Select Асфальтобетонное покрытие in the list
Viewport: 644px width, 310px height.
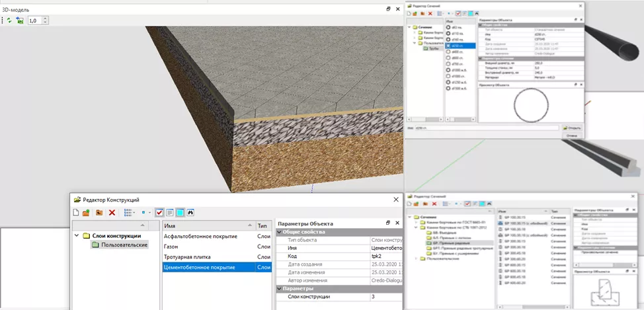point(200,236)
